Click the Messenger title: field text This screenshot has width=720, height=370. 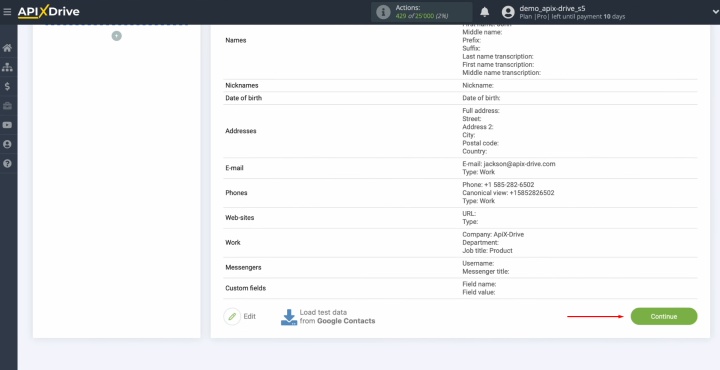click(x=486, y=272)
